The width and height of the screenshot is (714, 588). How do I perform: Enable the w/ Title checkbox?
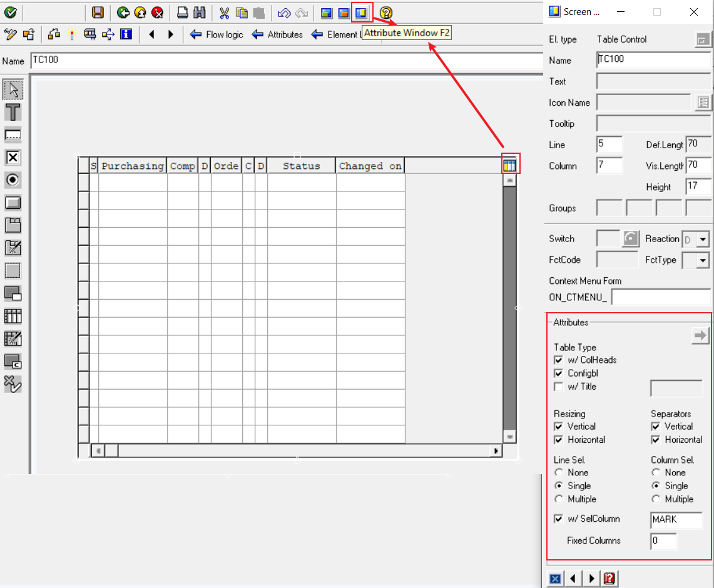pyautogui.click(x=559, y=387)
